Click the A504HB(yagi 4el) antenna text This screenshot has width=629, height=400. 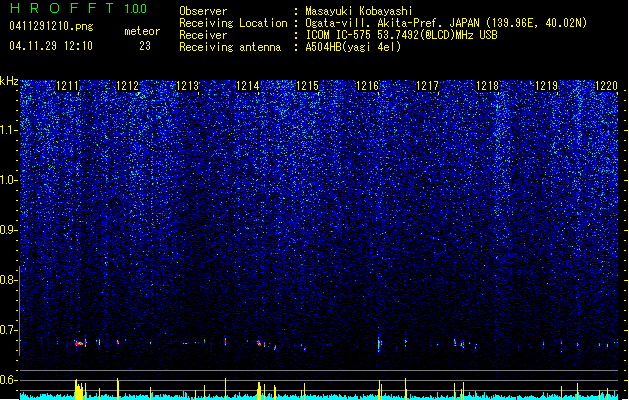click(x=353, y=47)
